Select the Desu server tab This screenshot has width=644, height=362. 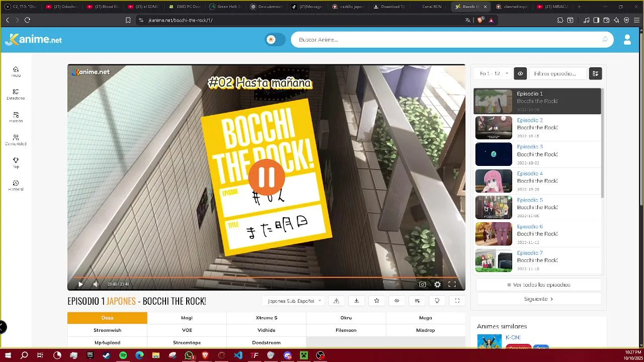[107, 318]
